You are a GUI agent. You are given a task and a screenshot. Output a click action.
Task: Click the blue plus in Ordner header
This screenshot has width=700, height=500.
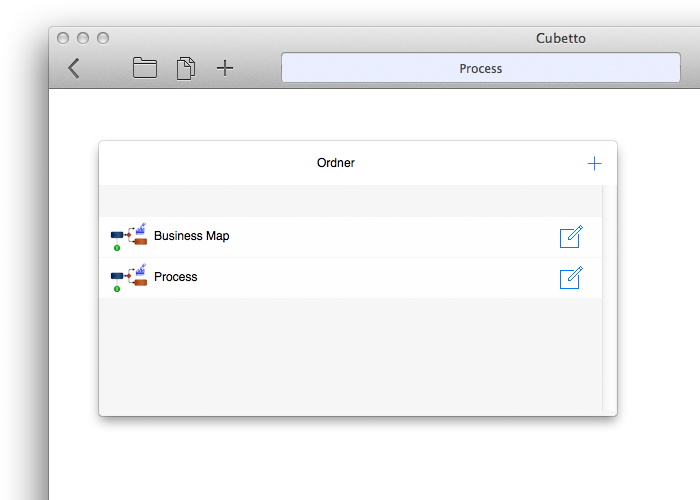tap(594, 163)
